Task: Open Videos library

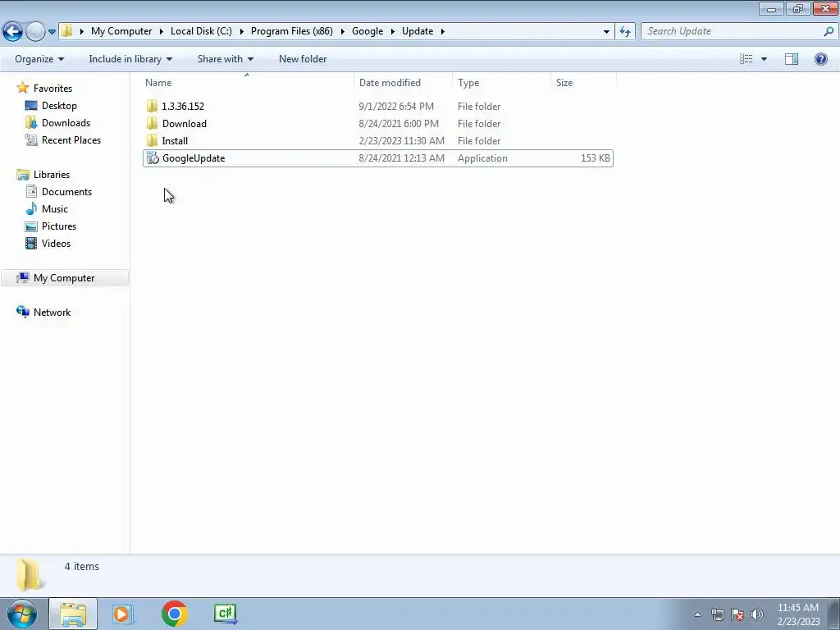Action: coord(56,243)
